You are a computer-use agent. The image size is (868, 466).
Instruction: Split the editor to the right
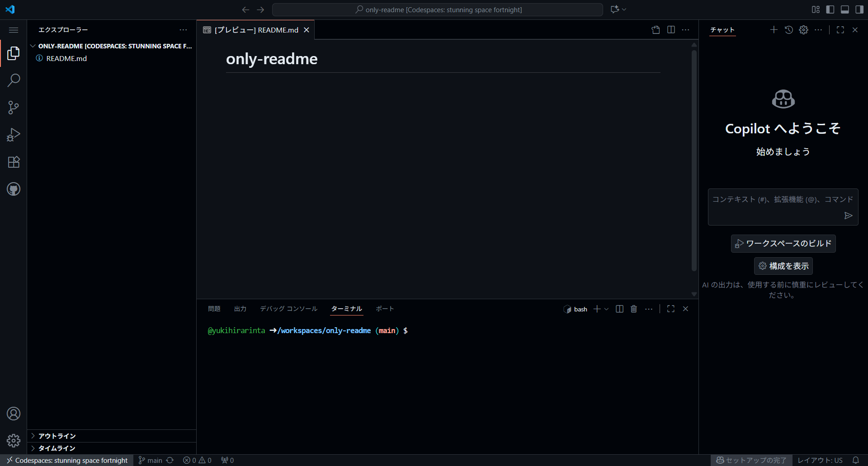tap(671, 30)
